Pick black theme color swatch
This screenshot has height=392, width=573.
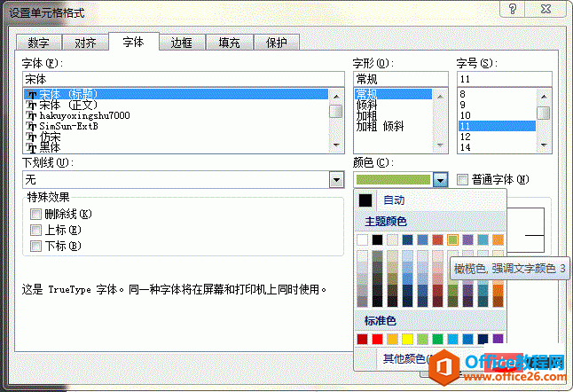pos(377,239)
